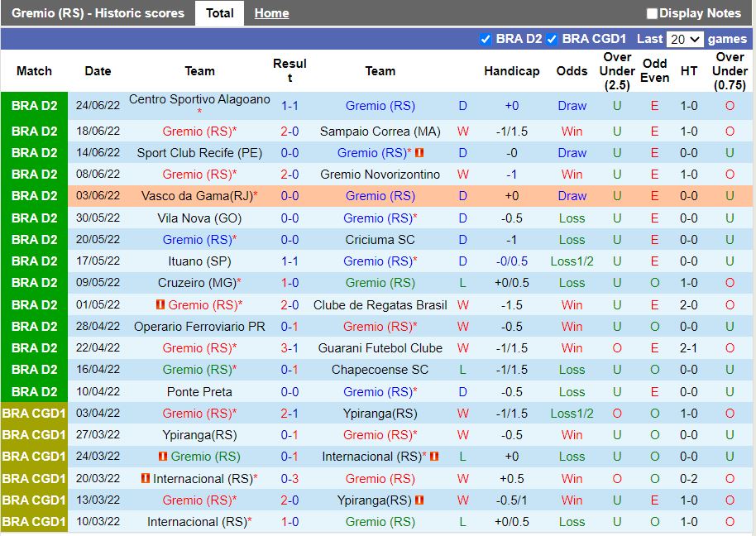Click the 3-1 result against Guarani Futebol Clube
Screen dimensions: 756x536
pyautogui.click(x=289, y=348)
